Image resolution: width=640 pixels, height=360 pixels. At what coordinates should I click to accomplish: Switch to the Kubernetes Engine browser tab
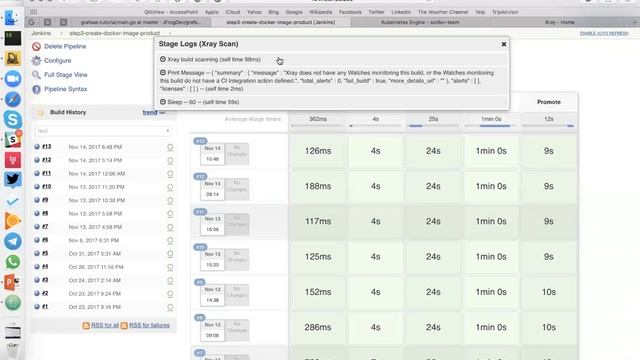(x=420, y=22)
